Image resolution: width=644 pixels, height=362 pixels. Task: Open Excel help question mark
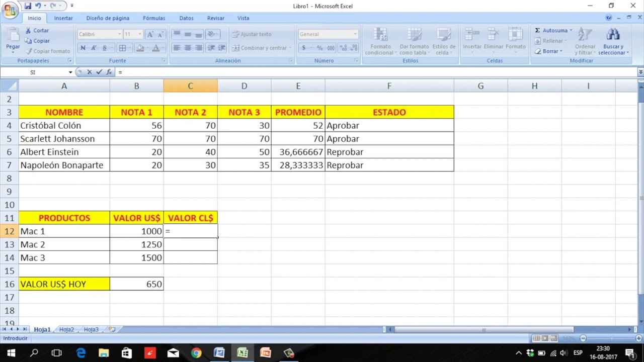coord(609,18)
